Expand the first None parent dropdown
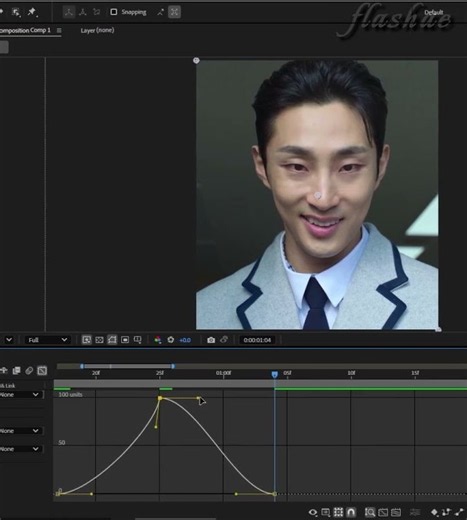The image size is (467, 520). click(x=21, y=395)
